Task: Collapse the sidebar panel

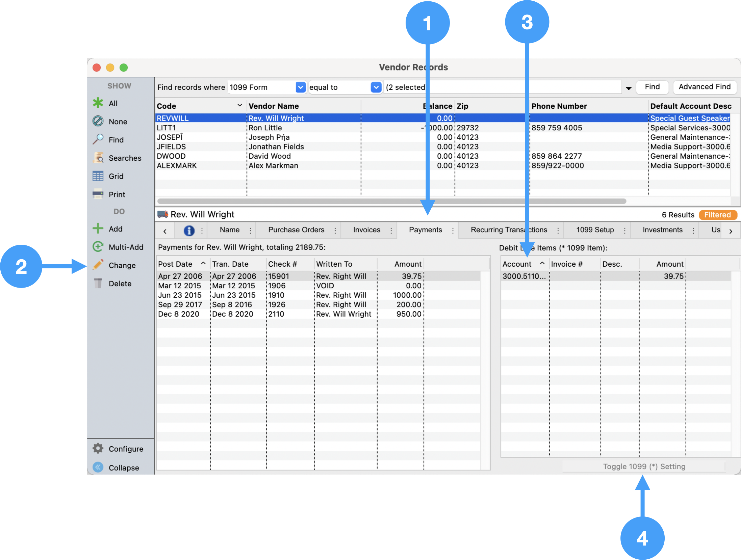Action: [98, 468]
